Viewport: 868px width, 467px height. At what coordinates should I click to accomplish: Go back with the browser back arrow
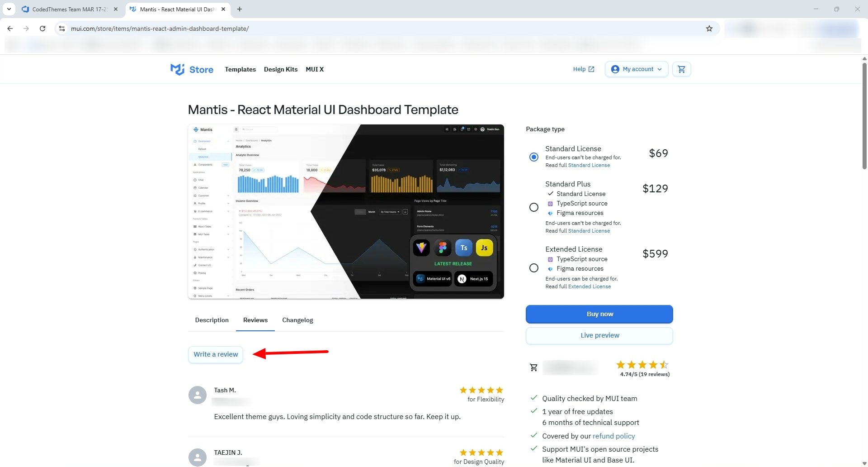pos(10,29)
